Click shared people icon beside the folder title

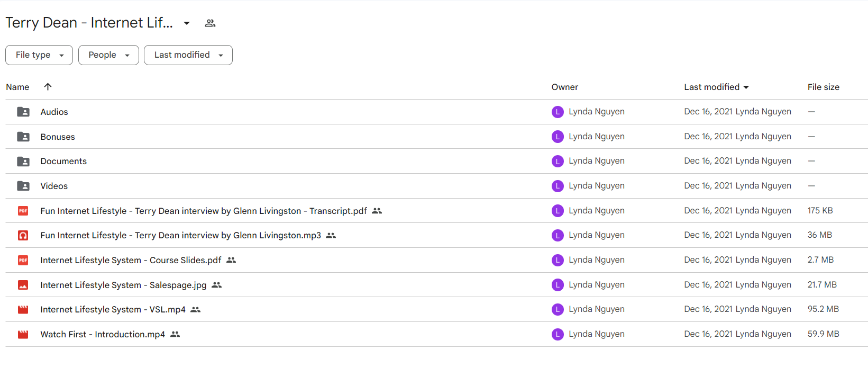pyautogui.click(x=210, y=23)
